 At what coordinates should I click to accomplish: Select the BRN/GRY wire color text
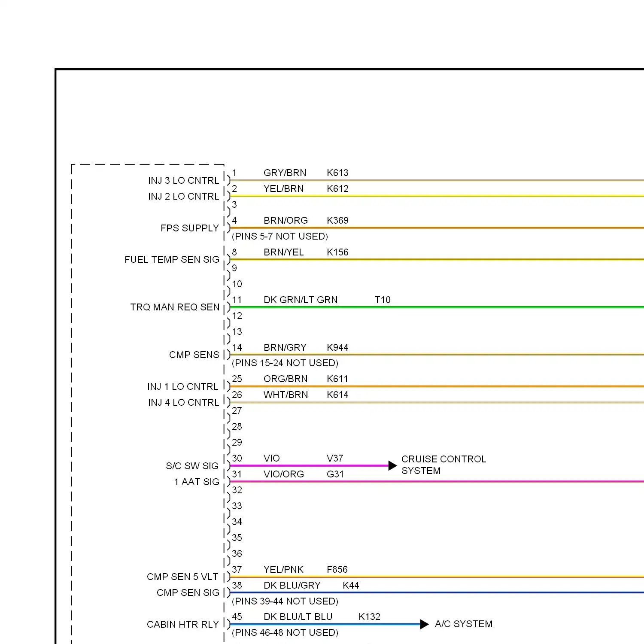click(x=285, y=347)
